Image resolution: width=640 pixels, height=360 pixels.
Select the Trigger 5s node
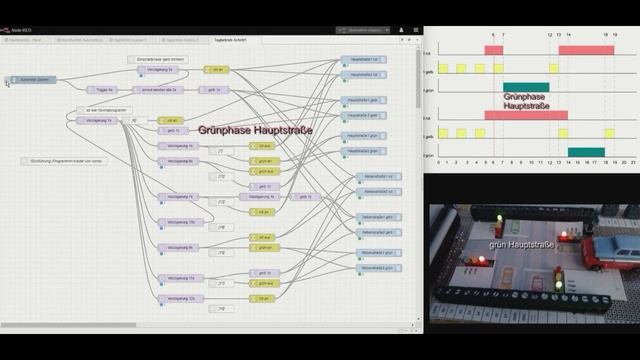click(x=102, y=90)
